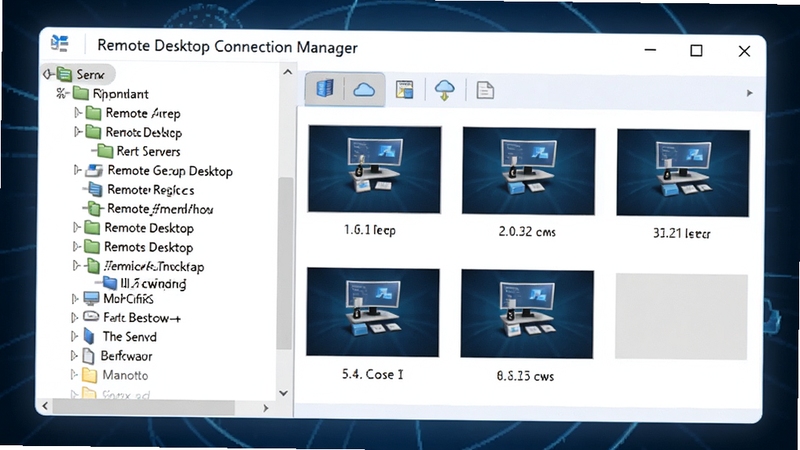Click the yellow folder icon beside 'Manotto'
The image size is (800, 450).
point(89,375)
